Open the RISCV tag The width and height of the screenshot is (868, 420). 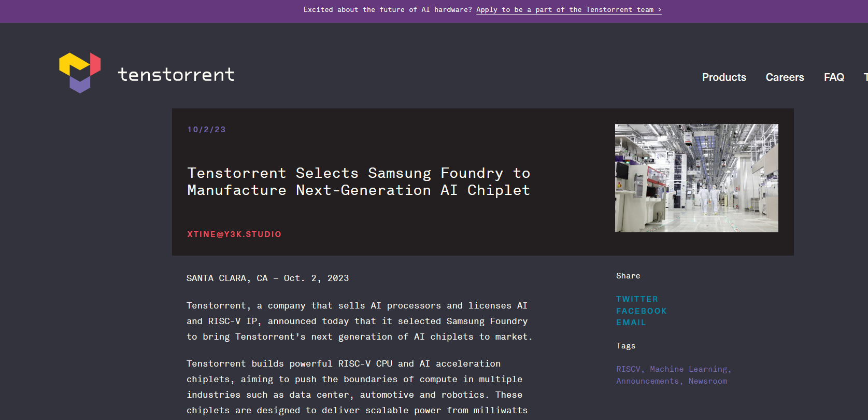[628, 369]
